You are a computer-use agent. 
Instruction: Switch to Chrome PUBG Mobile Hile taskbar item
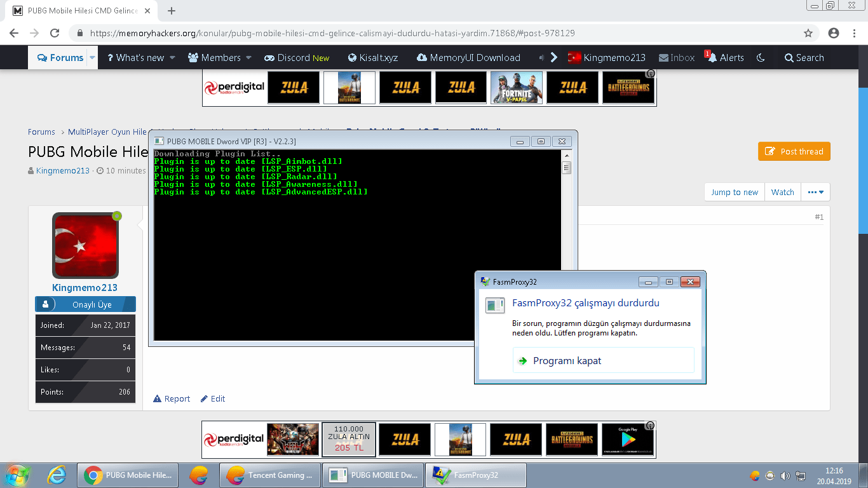pos(127,475)
